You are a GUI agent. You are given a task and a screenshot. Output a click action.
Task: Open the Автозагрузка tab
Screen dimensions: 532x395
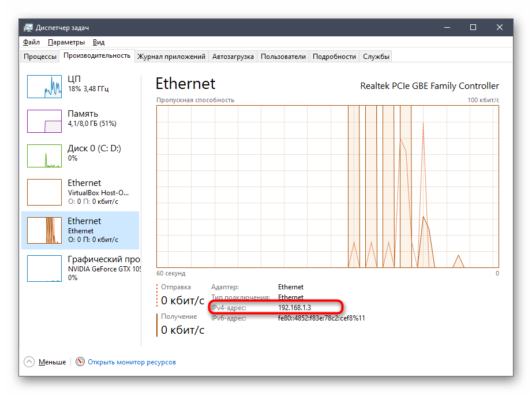pos(233,57)
